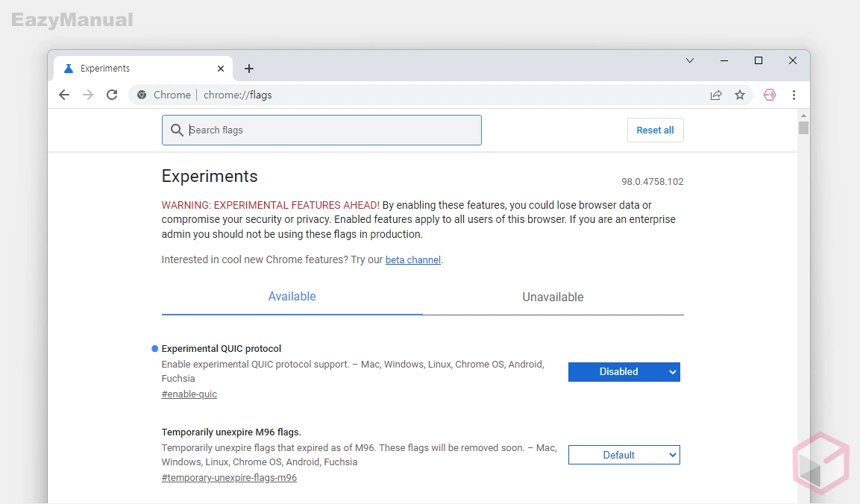Maximize the Chrome window

pos(759,60)
